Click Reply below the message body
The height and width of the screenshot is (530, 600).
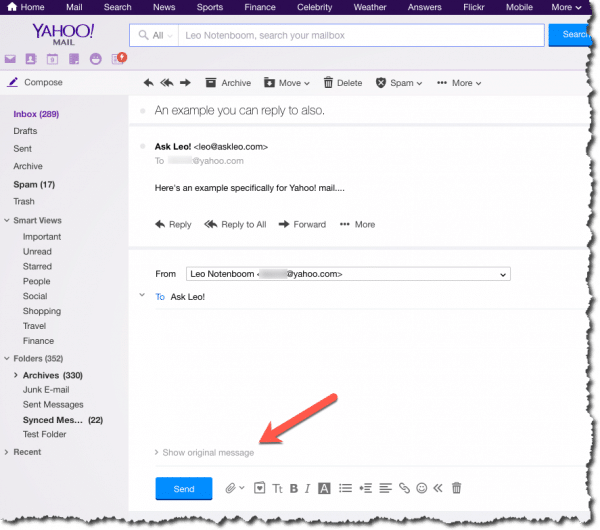pos(173,225)
